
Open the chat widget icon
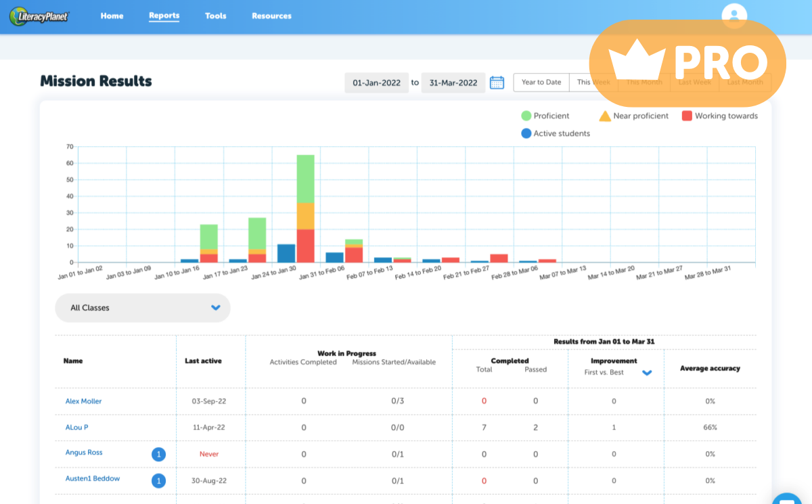(x=787, y=497)
